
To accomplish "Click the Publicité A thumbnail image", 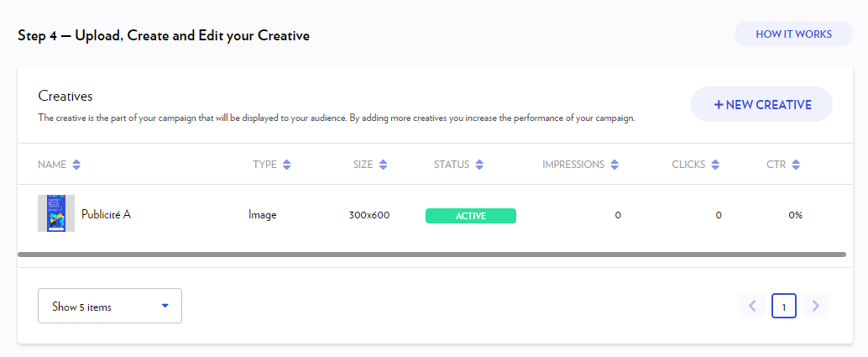I will coord(56,214).
